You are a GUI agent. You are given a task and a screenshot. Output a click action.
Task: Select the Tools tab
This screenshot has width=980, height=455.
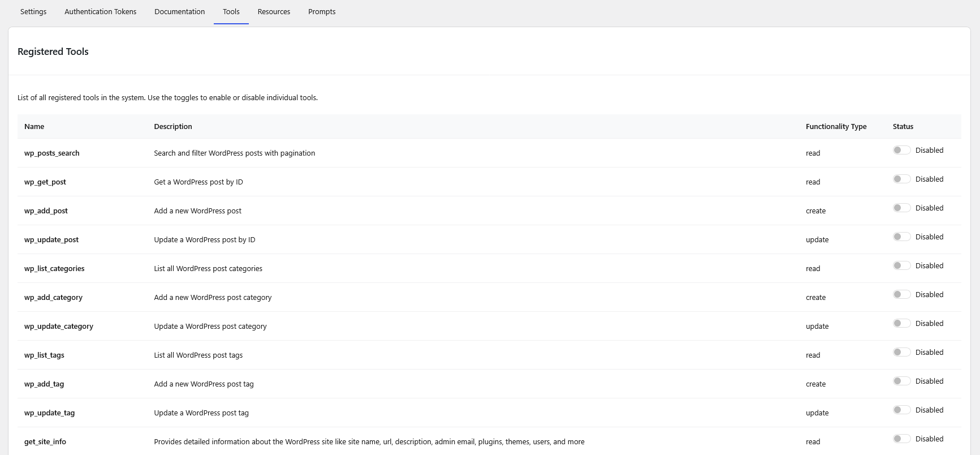tap(231, 12)
